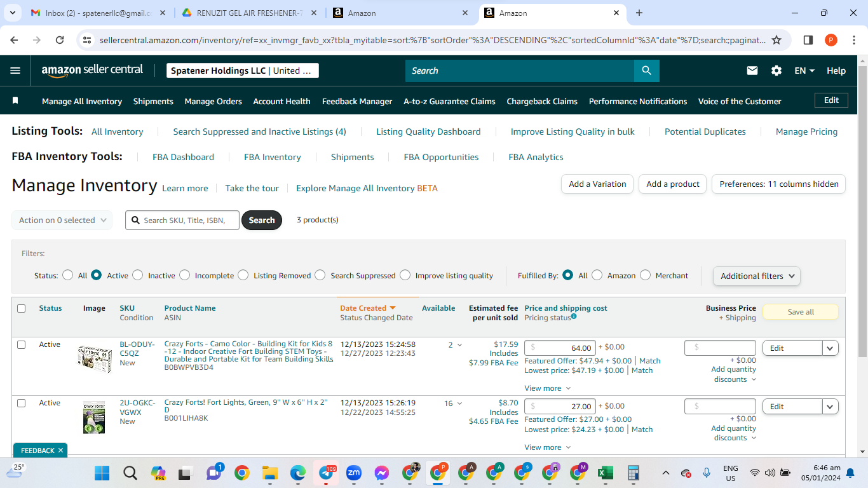Image resolution: width=868 pixels, height=488 pixels.
Task: Expand available quantity chevron for 16 units
Action: click(459, 403)
